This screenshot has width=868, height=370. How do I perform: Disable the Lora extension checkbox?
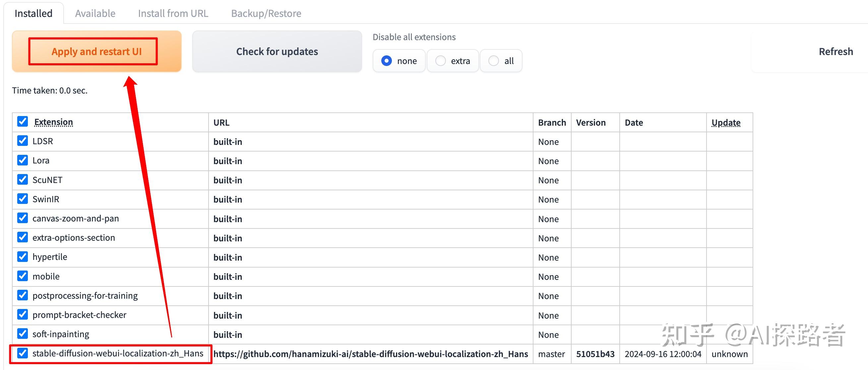click(23, 160)
